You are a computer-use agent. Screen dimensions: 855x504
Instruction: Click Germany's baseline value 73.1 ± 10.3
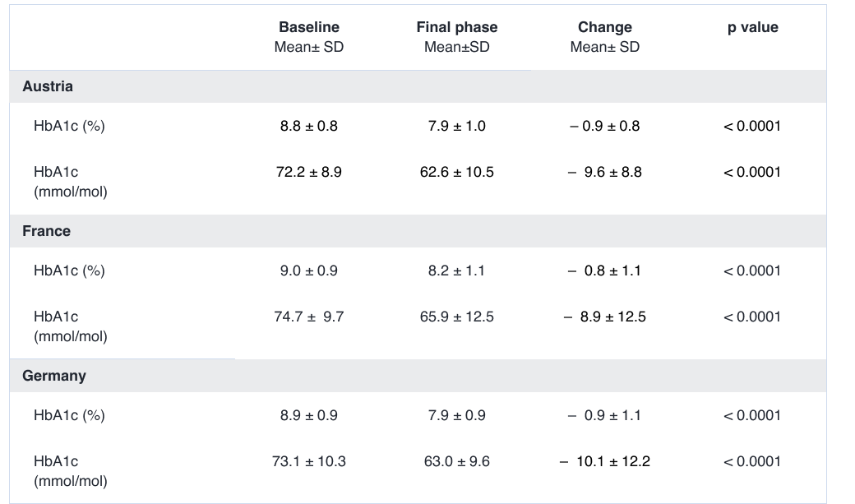[x=308, y=461]
